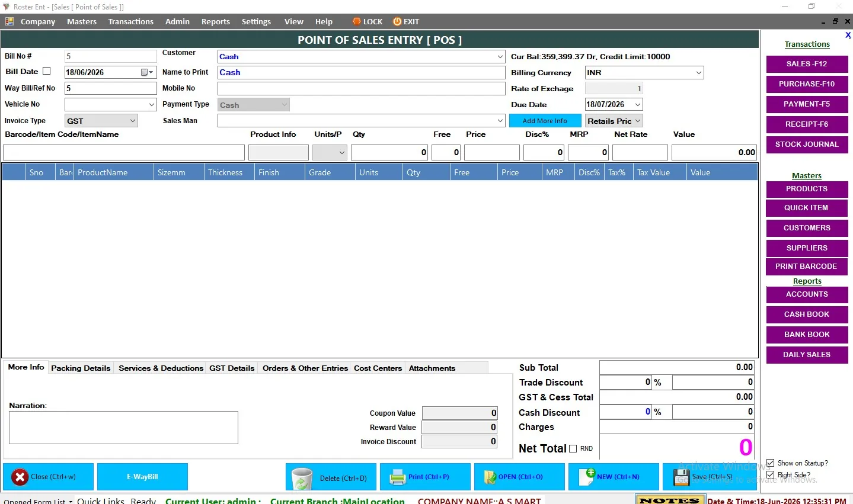Viewport: 853px width, 504px height.
Task: Open the Vehicle No dropdown
Action: tap(151, 105)
